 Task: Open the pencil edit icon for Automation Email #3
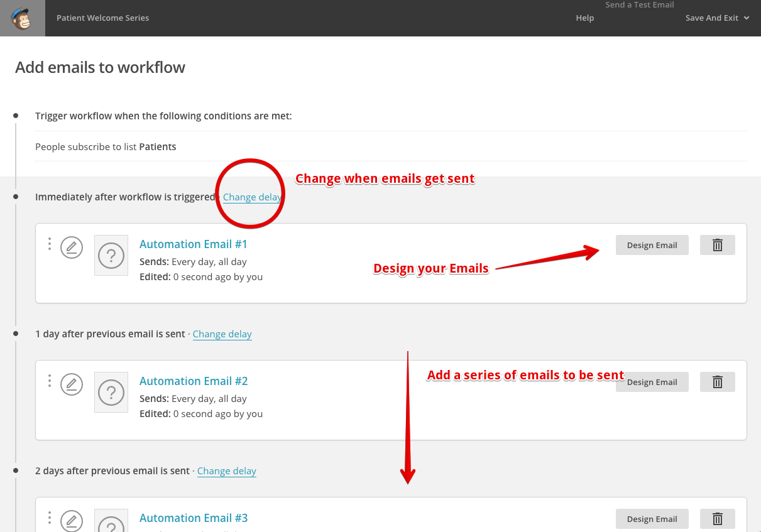71,521
